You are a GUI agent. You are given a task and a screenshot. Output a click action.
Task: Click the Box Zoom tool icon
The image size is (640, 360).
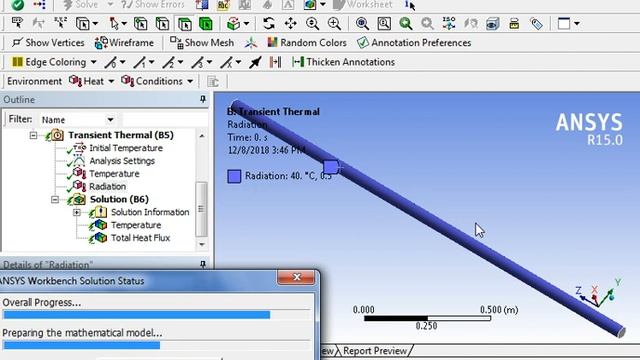334,23
